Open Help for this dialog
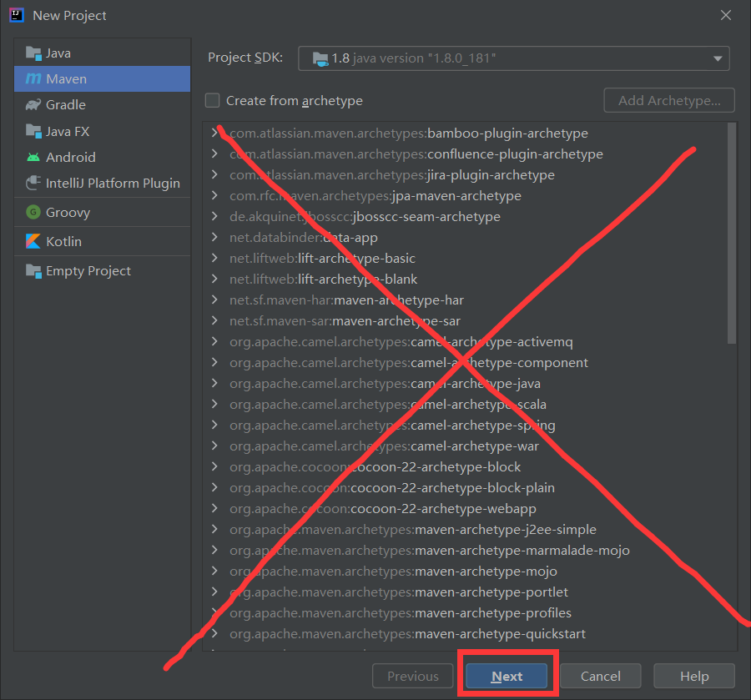Screen dimensions: 751x700 click(x=694, y=676)
